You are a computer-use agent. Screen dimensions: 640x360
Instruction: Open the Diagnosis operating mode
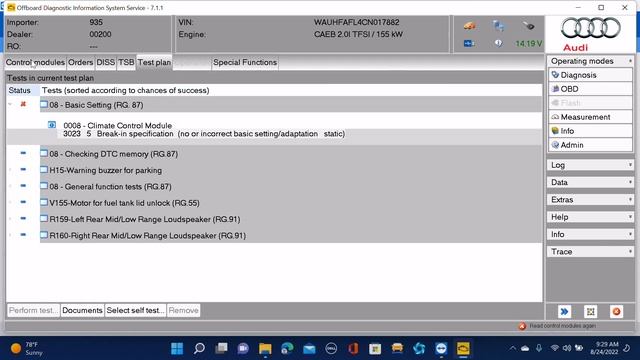tap(590, 75)
